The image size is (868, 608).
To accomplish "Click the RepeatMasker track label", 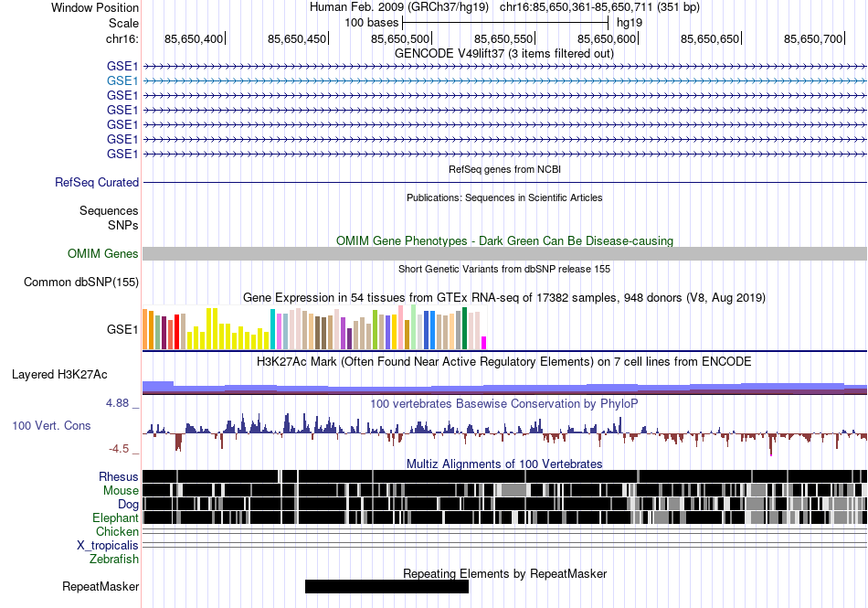I will tap(101, 586).
